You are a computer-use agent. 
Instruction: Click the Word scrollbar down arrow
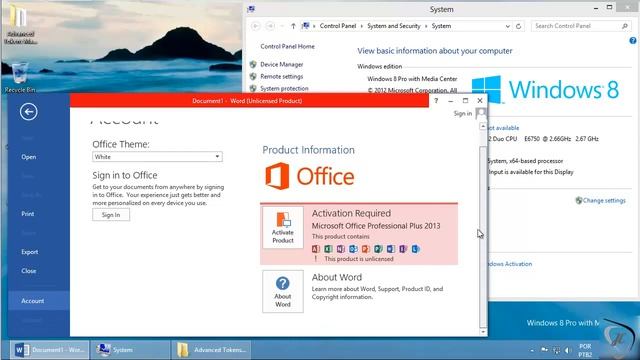[x=483, y=332]
